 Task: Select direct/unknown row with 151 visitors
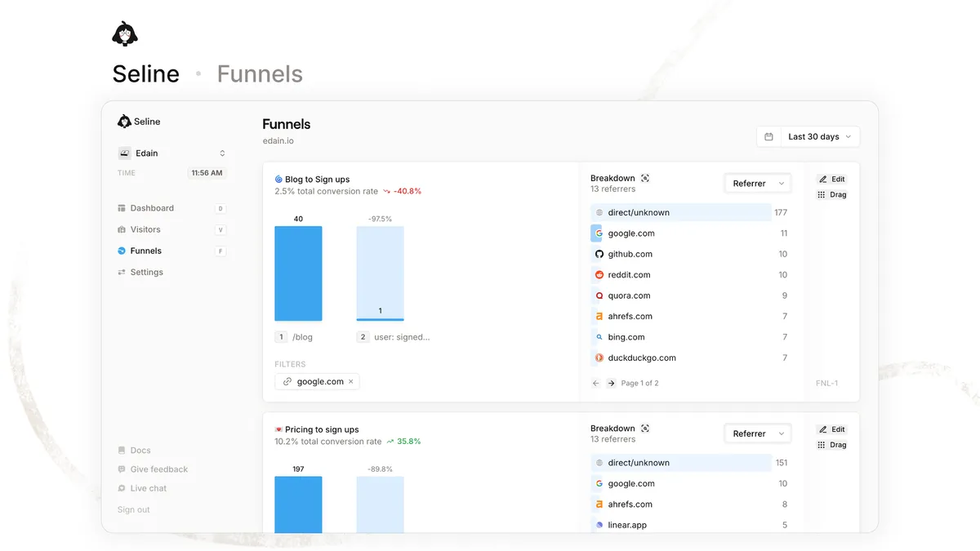(690, 463)
